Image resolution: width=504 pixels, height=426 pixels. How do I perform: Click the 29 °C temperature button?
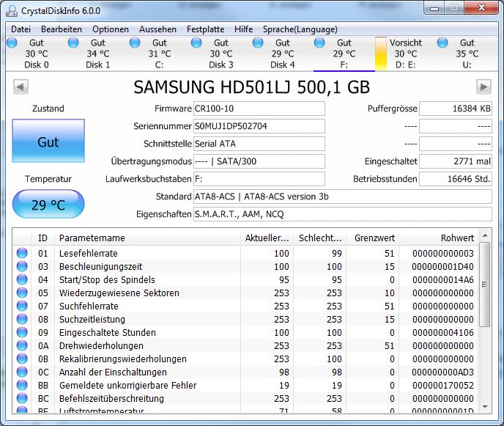click(48, 204)
